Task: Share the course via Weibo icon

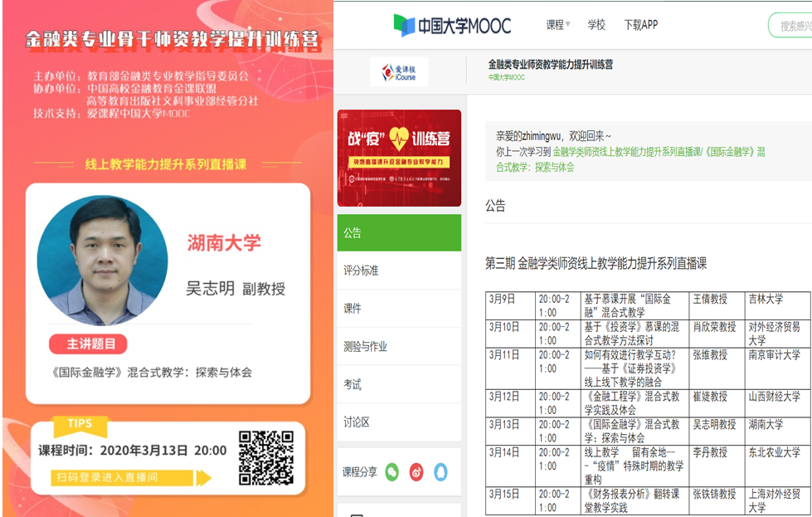Action: (416, 472)
